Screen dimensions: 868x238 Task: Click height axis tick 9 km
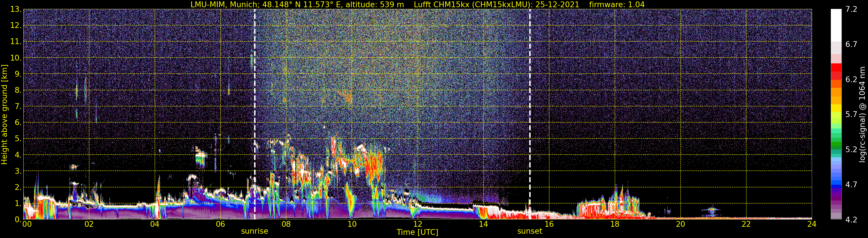click(x=18, y=74)
